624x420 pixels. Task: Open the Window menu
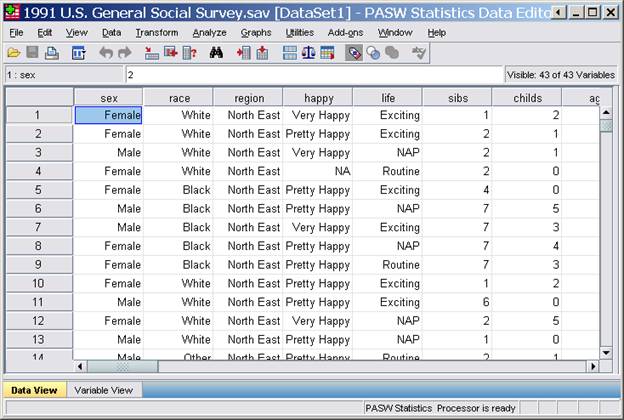pos(395,33)
